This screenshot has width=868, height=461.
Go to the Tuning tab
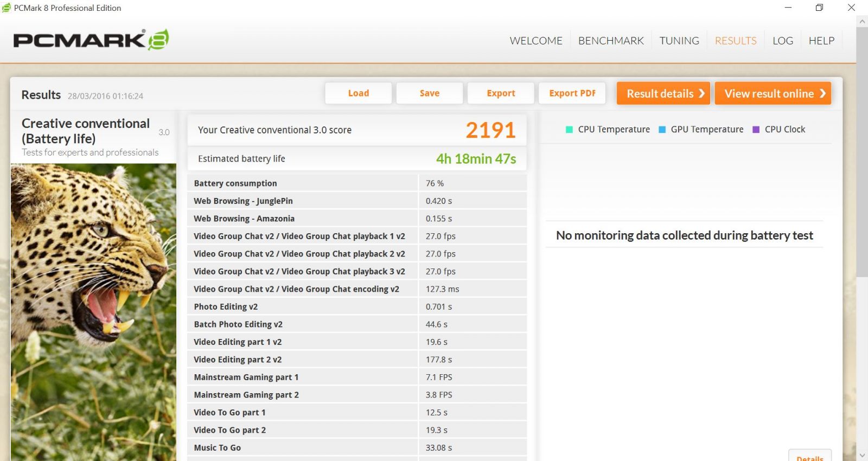(679, 41)
